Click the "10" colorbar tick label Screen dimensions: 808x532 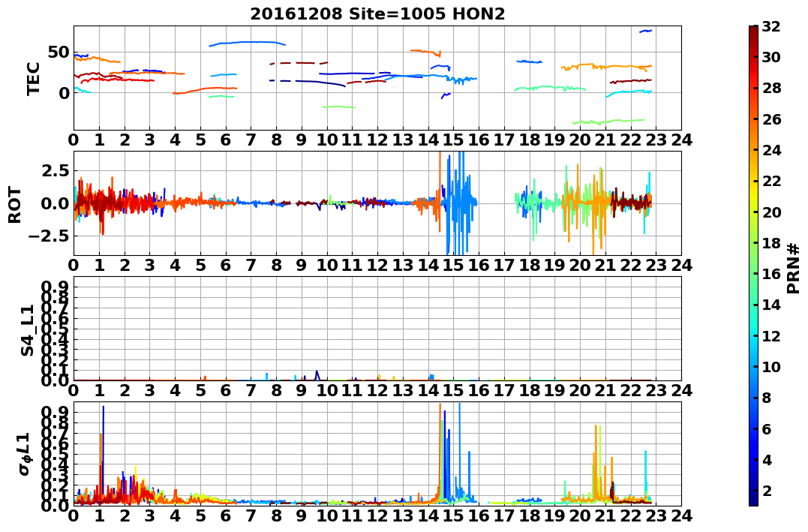click(771, 366)
